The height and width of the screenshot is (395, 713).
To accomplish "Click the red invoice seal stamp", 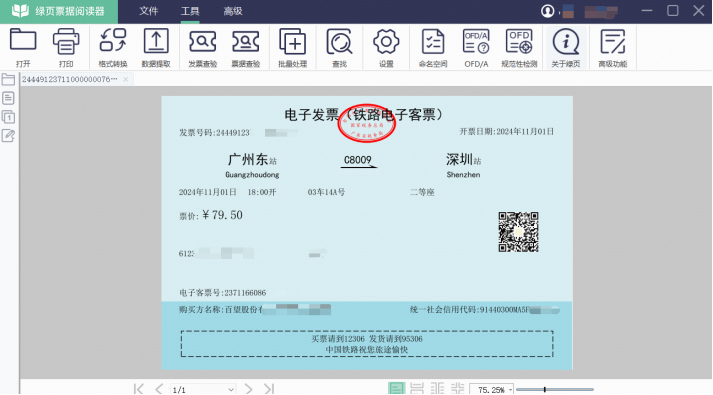I will [x=367, y=123].
